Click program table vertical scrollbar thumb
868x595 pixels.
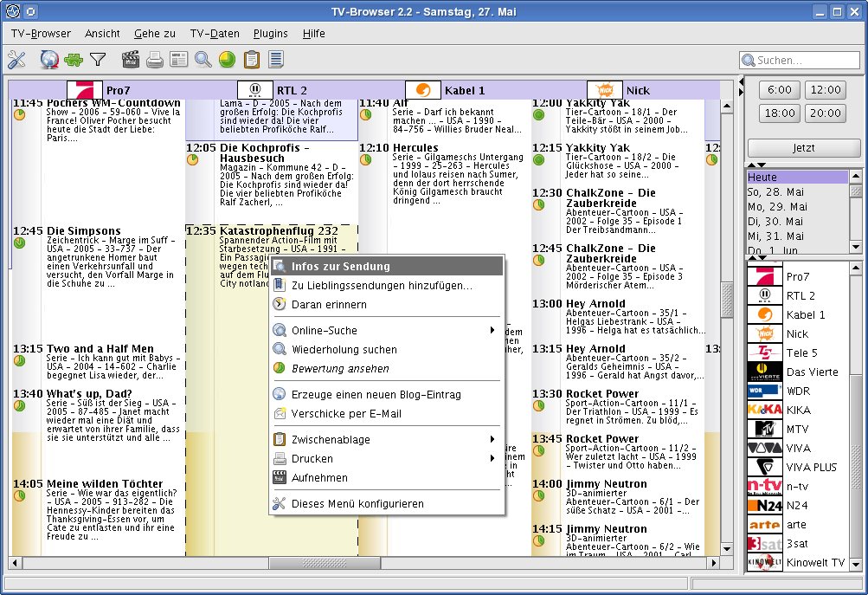click(x=726, y=300)
